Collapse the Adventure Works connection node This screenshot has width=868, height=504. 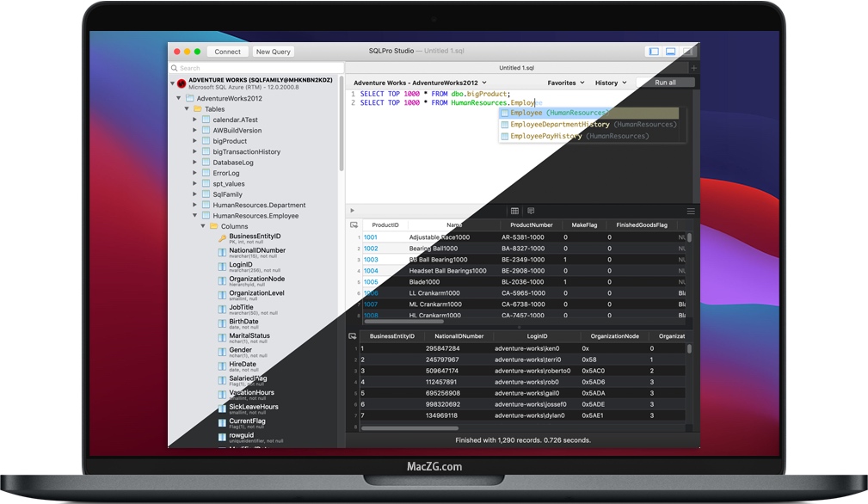point(172,83)
